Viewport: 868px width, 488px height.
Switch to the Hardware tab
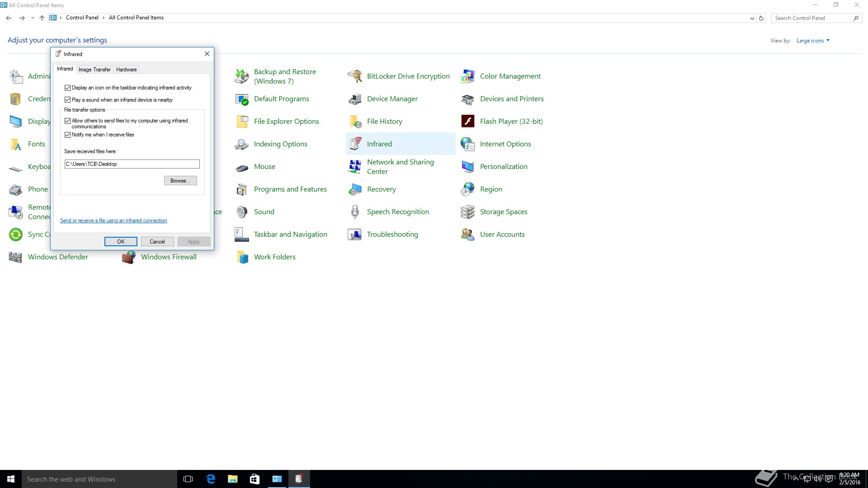[126, 70]
